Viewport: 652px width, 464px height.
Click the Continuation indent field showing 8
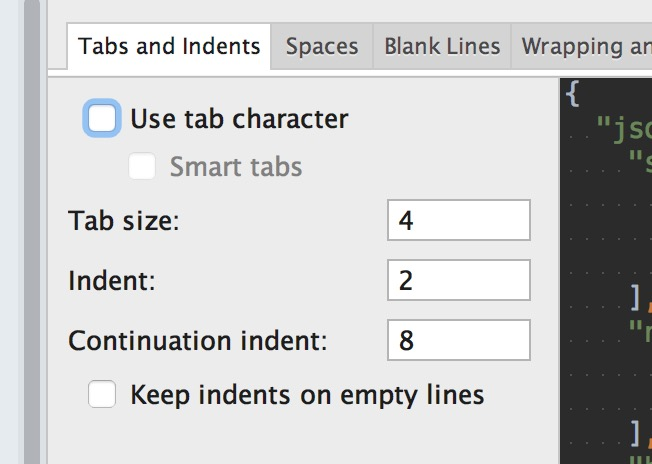coord(458,341)
